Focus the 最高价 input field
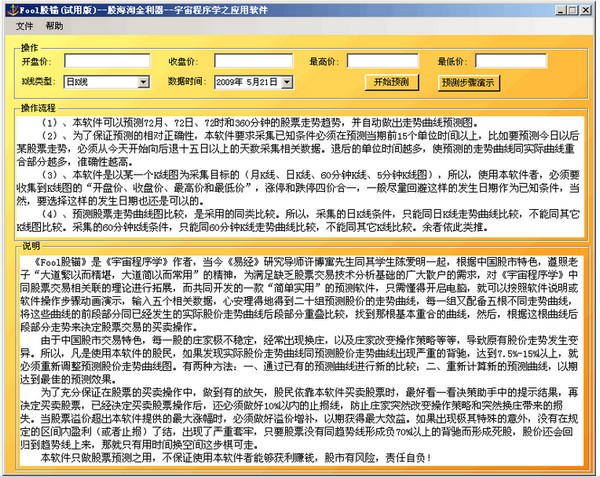Image resolution: width=600 pixels, height=477 pixels. 383,61
